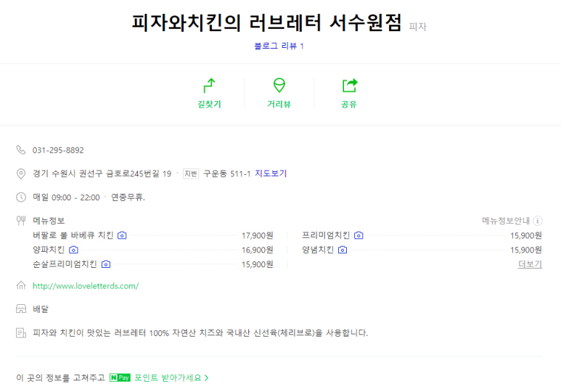Click phone number 031-295-8892

(x=58, y=150)
